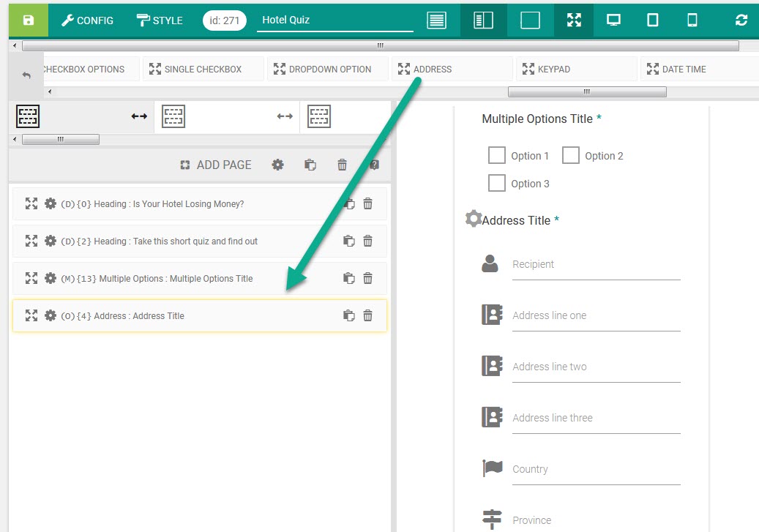
Task: Delete the Multiple Options field
Action: point(368,278)
